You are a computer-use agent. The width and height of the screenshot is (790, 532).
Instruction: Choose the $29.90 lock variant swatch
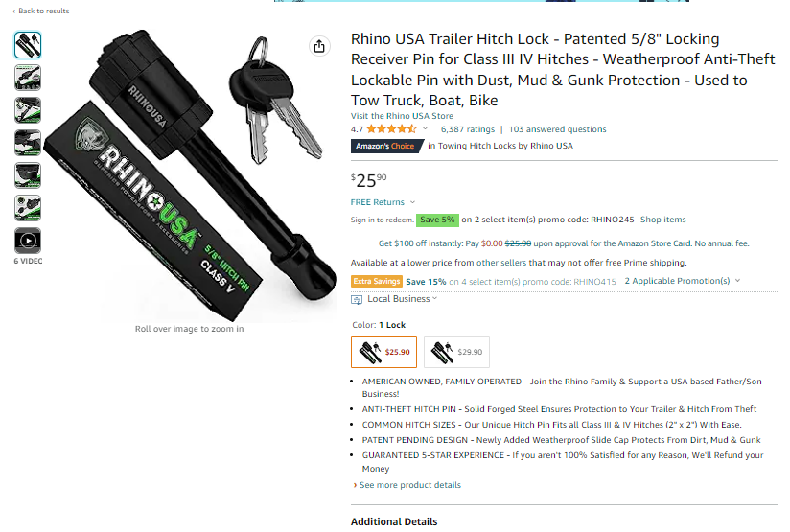(456, 352)
